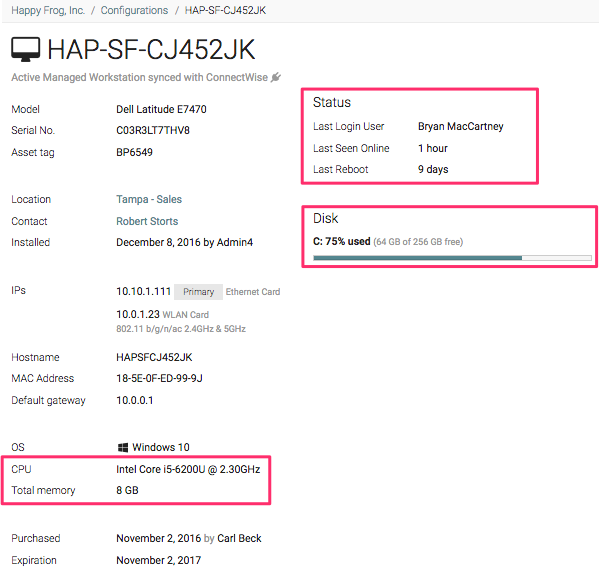Image resolution: width=599 pixels, height=585 pixels.
Task: Click the Last Seen Online value 1 hour
Action: pyautogui.click(x=433, y=148)
